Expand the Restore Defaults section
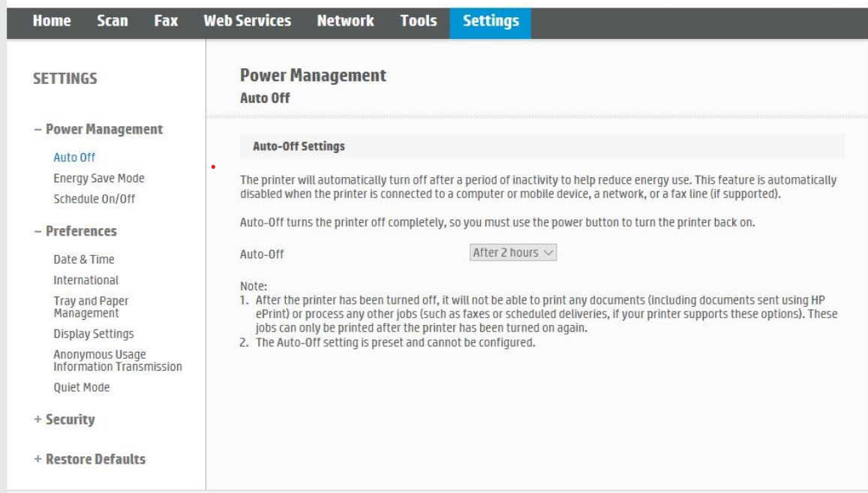This screenshot has height=493, width=868. [89, 459]
